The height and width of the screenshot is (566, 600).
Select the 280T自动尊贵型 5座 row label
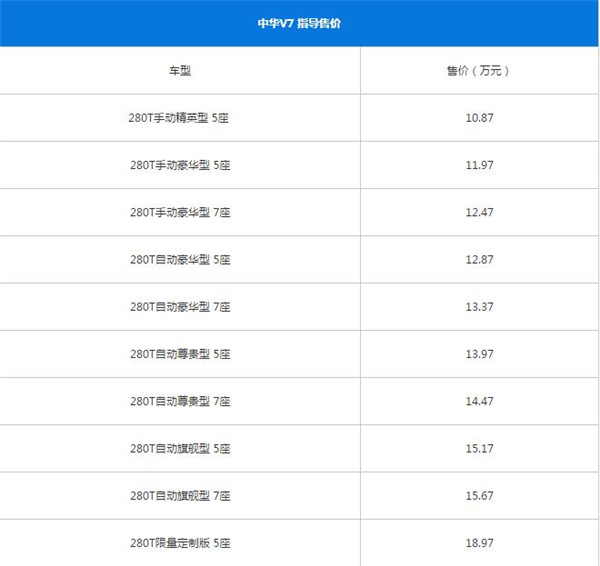180,354
